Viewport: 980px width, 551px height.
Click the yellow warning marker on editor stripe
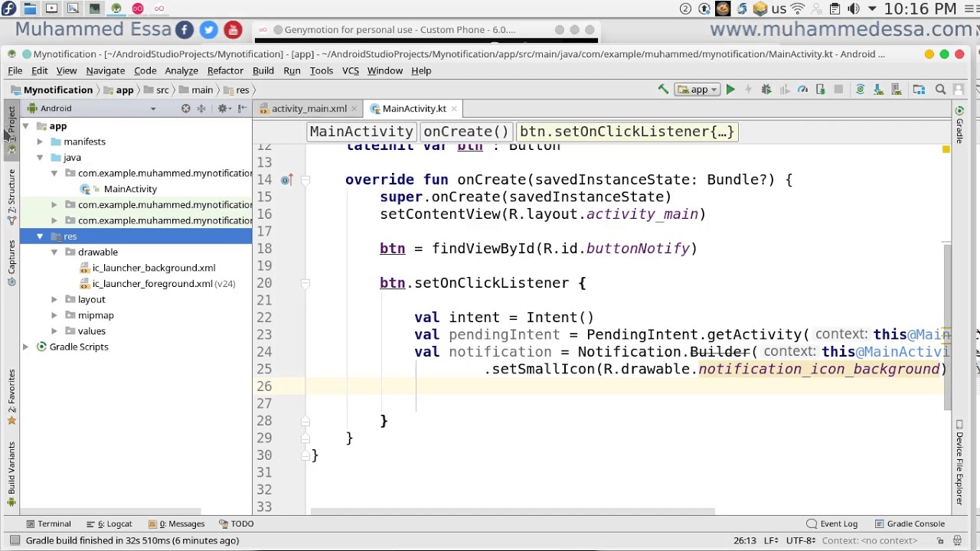pyautogui.click(x=946, y=149)
